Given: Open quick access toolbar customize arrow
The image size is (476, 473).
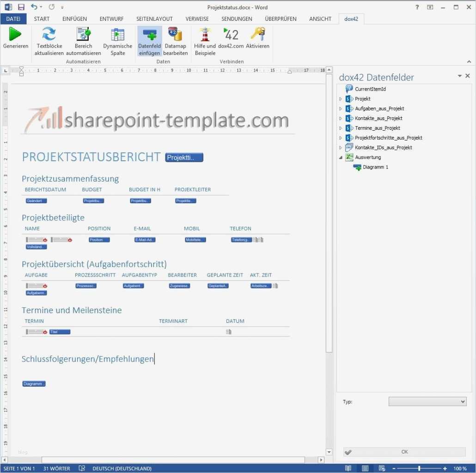Looking at the screenshot, I should (62, 7).
